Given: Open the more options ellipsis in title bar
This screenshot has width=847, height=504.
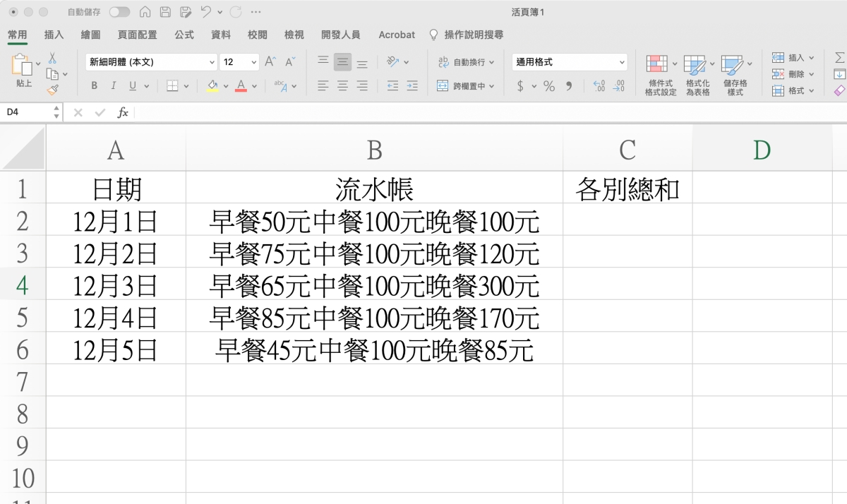Looking at the screenshot, I should coord(256,12).
